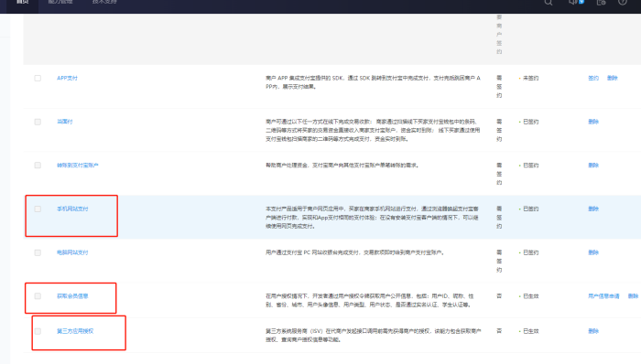This screenshot has height=364, width=641.
Task: Click 签约 for APP支付
Action: (x=593, y=78)
